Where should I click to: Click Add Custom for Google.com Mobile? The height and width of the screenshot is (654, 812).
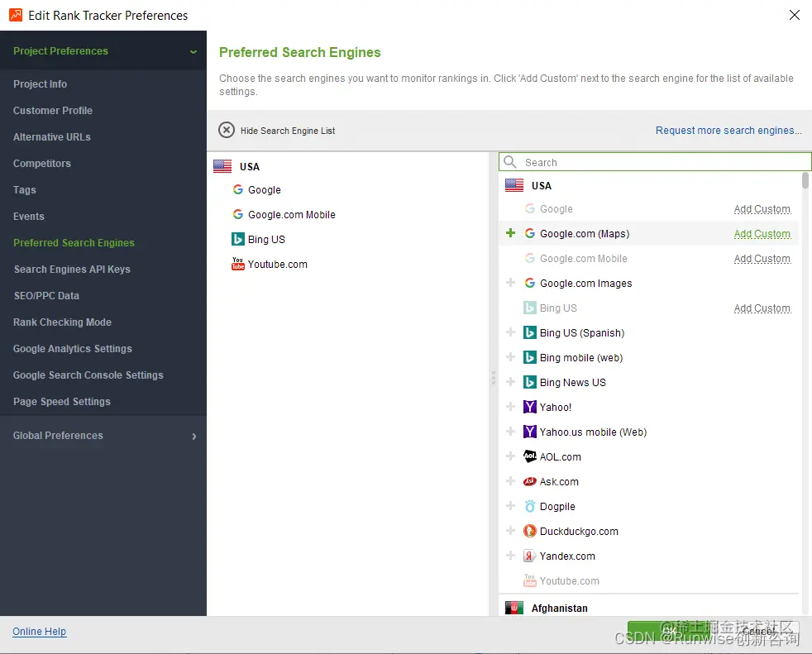(762, 259)
